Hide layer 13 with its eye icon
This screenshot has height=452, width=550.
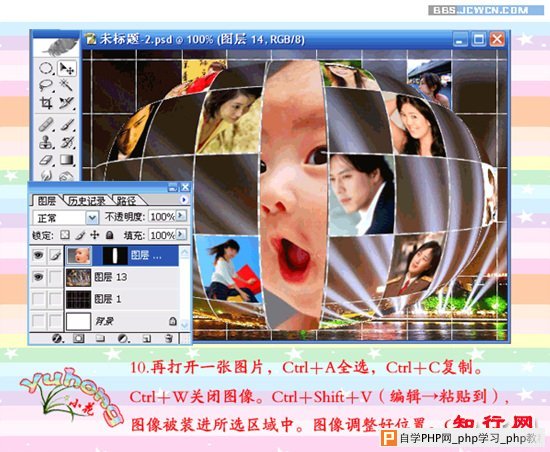pyautogui.click(x=38, y=277)
